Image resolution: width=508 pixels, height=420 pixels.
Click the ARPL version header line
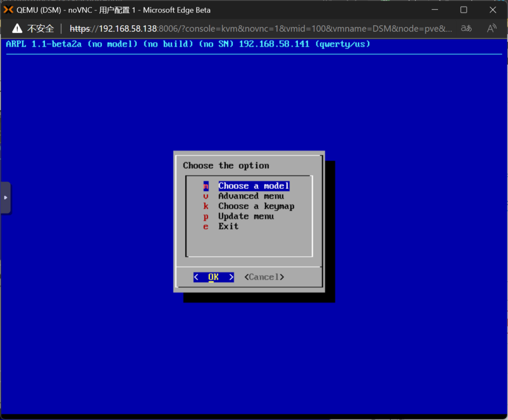click(x=188, y=44)
